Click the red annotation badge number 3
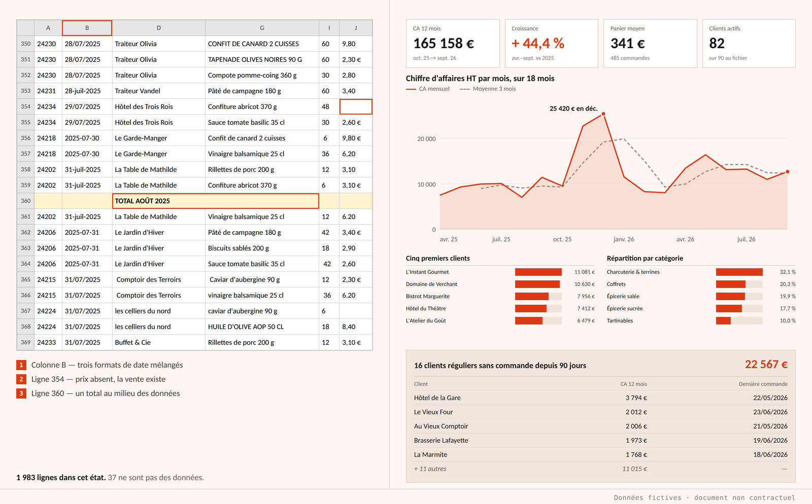Screen dimensions: 812x504 [x=21, y=393]
